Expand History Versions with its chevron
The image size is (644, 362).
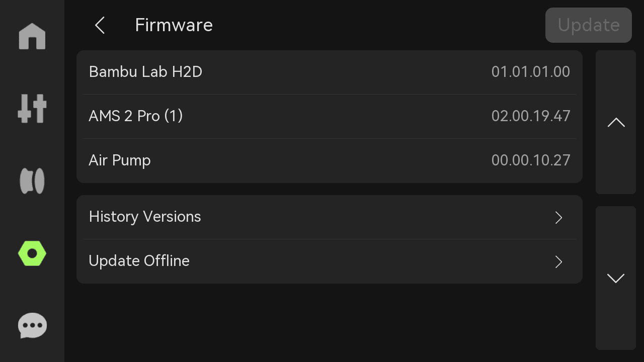558,217
